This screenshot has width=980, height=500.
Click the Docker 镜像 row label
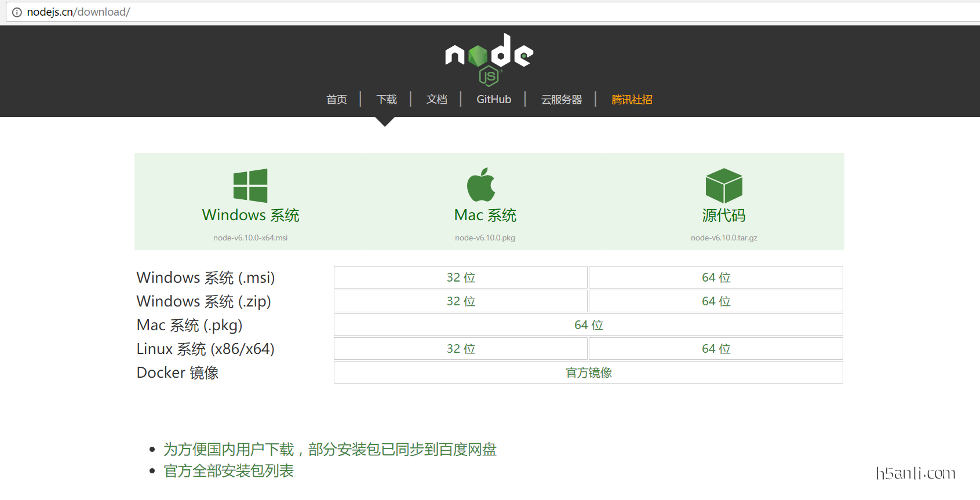click(178, 373)
